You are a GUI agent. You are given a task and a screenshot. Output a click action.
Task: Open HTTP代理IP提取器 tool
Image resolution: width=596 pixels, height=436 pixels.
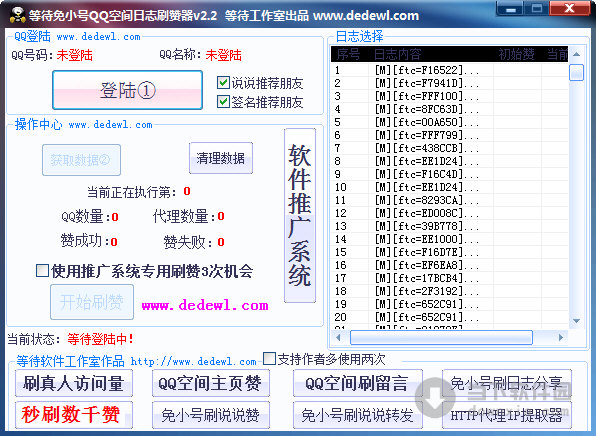coord(507,415)
